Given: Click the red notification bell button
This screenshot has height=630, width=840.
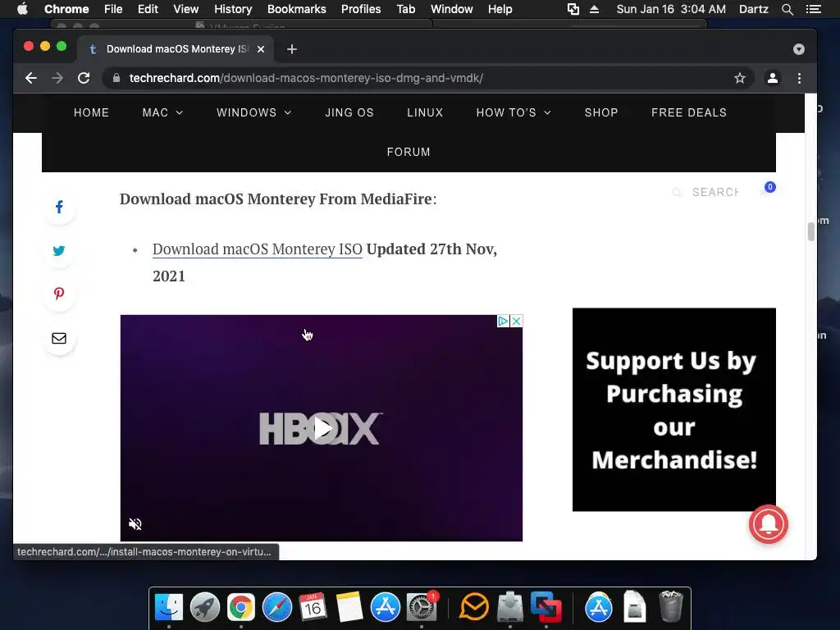Looking at the screenshot, I should tap(768, 524).
